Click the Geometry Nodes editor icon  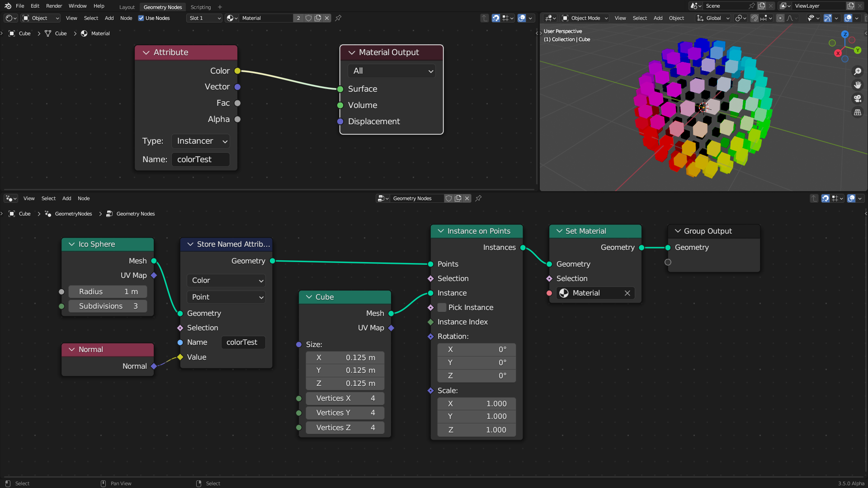pos(8,198)
